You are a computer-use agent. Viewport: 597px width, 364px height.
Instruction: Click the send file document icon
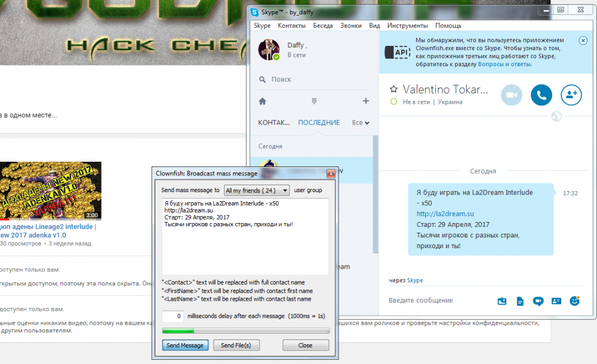tap(520, 301)
